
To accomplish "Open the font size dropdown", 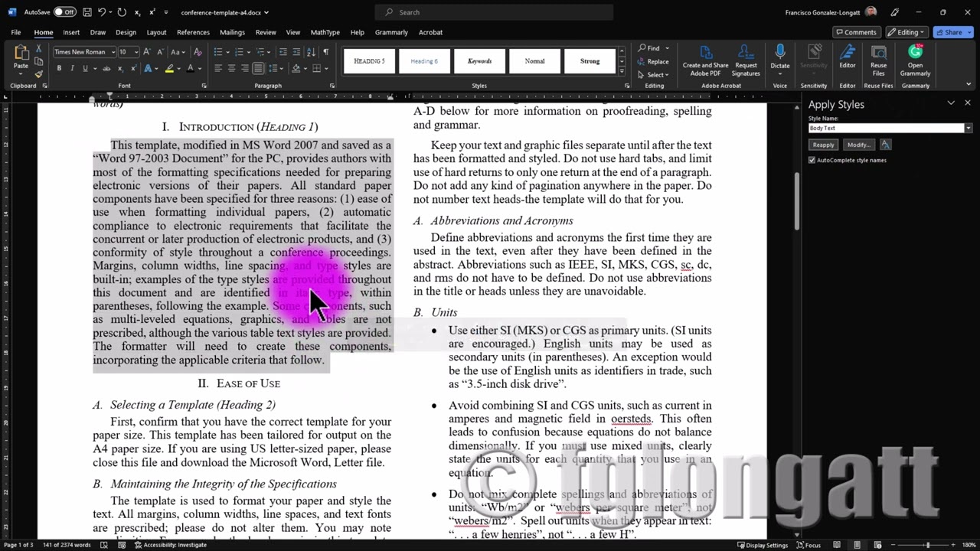I will [x=136, y=52].
